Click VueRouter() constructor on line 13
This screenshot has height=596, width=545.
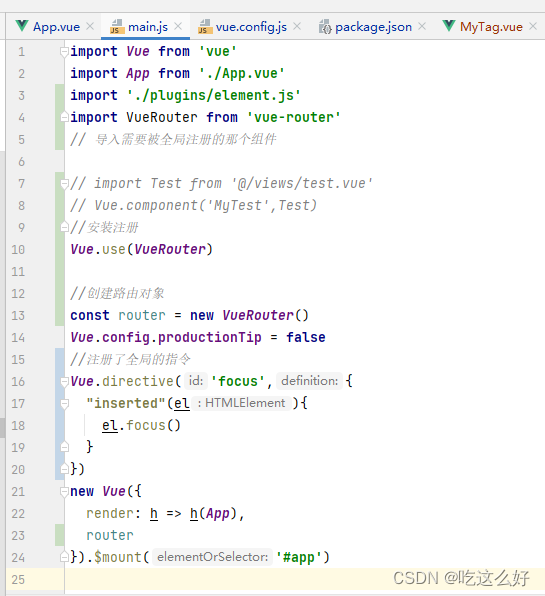(x=265, y=315)
